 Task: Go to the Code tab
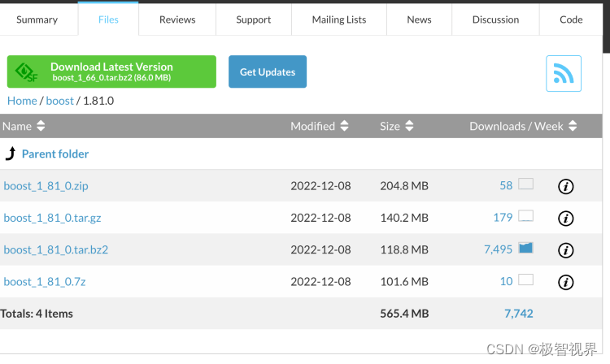click(571, 19)
